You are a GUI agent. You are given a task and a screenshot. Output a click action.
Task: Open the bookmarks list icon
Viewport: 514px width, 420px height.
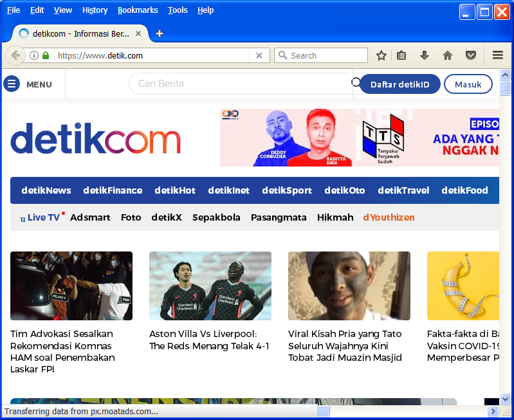pyautogui.click(x=401, y=56)
